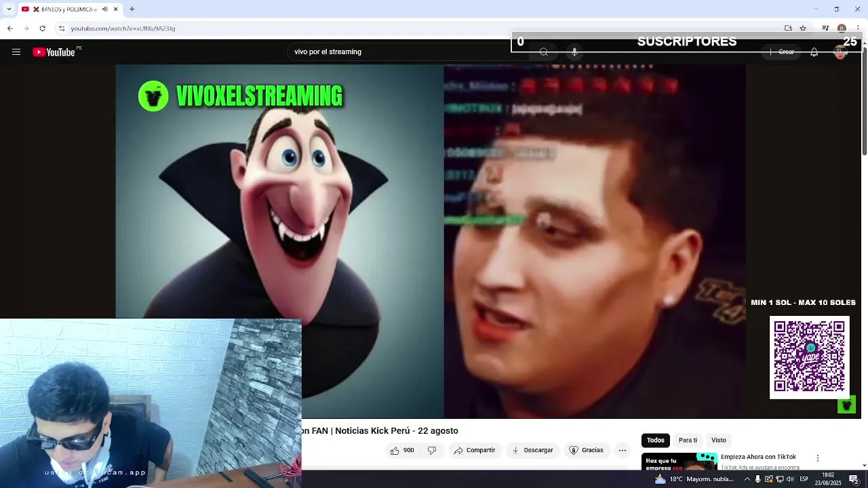Click the page vertical scrollbar thumb
This screenshot has width=868, height=488.
(x=865, y=102)
